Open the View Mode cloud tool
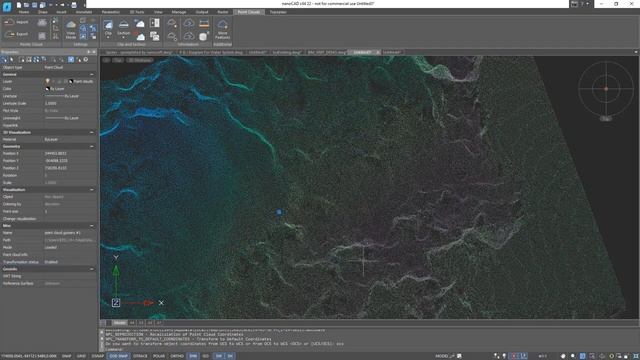Screen dimensions: 640x360 (x=71, y=29)
